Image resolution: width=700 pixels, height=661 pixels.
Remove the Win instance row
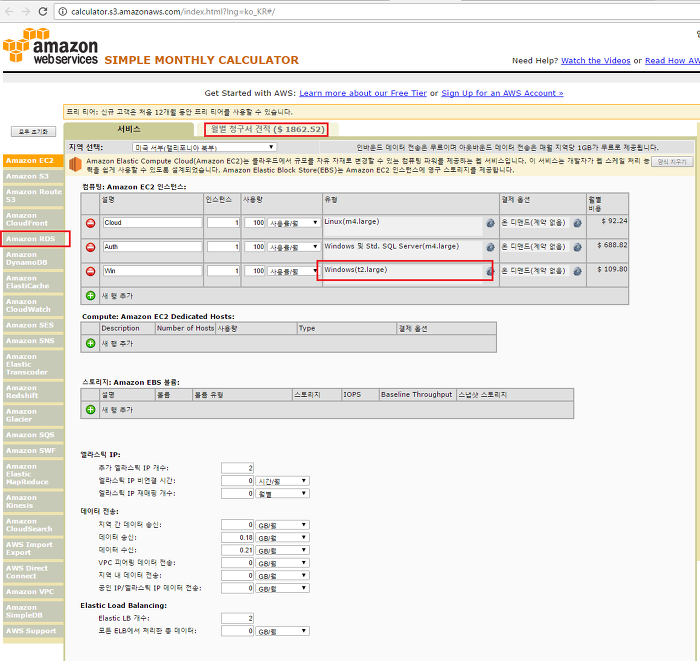91,271
